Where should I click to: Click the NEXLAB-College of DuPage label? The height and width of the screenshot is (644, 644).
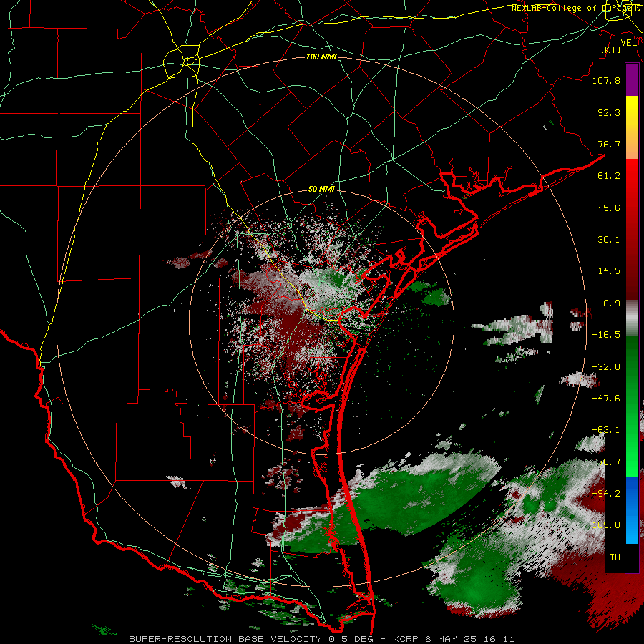576,8
